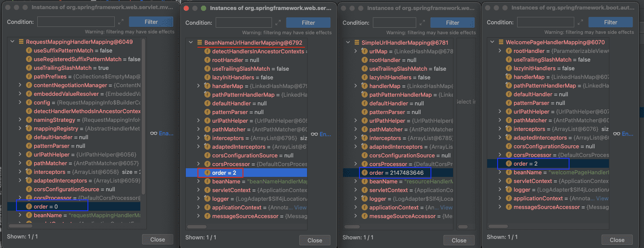Select lazyInitHandlers row in SimpleUrlHandlerMapping window
The image size is (644, 248).
[398, 77]
